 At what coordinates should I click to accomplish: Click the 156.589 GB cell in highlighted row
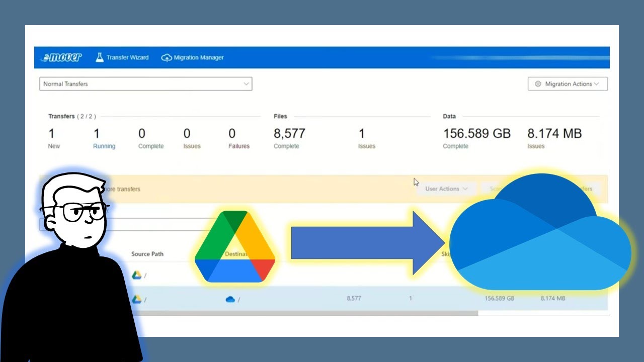pyautogui.click(x=499, y=299)
